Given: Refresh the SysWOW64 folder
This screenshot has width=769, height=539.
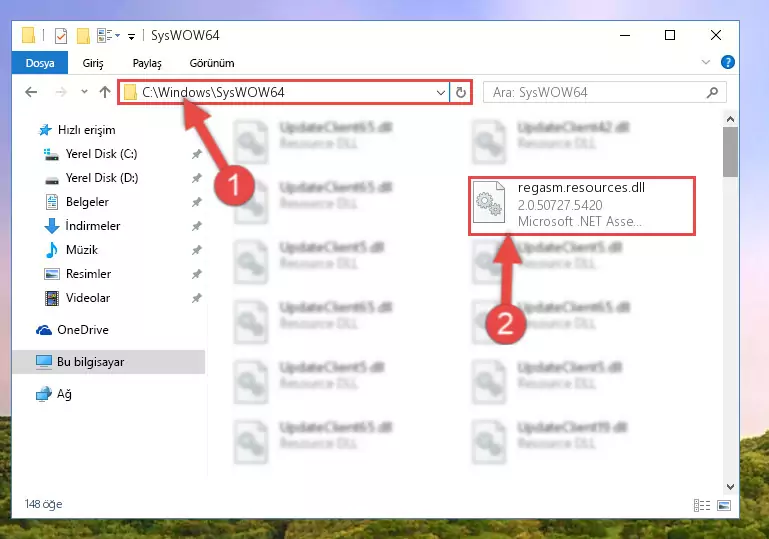Looking at the screenshot, I should point(461,92).
